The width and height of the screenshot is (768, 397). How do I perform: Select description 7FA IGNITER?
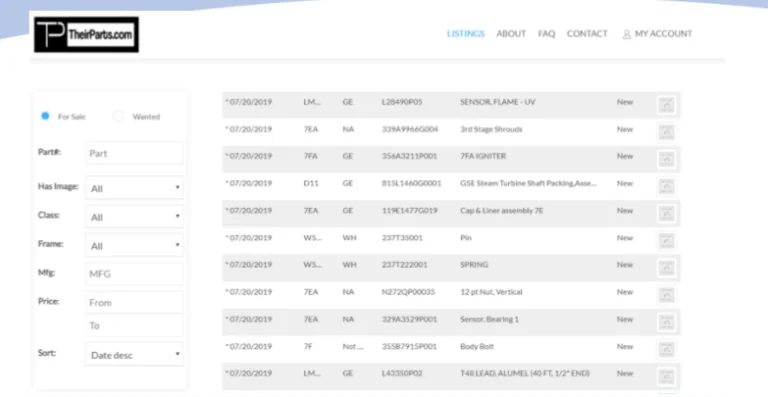(x=483, y=156)
